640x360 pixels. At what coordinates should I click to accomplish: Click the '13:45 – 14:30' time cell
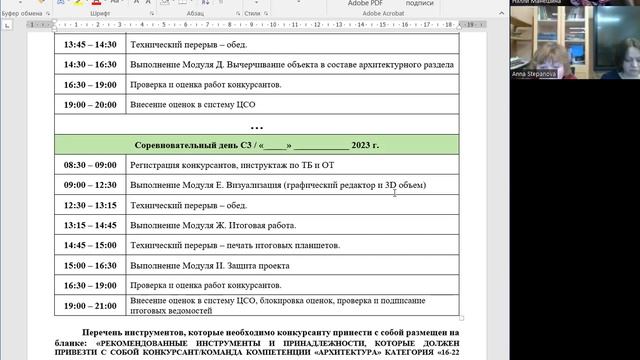pyautogui.click(x=90, y=44)
